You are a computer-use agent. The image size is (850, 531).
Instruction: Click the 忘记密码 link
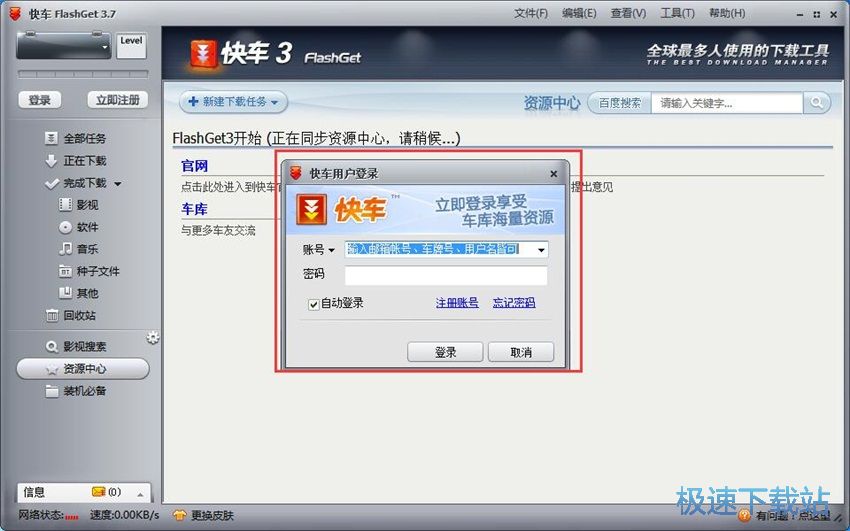(513, 303)
